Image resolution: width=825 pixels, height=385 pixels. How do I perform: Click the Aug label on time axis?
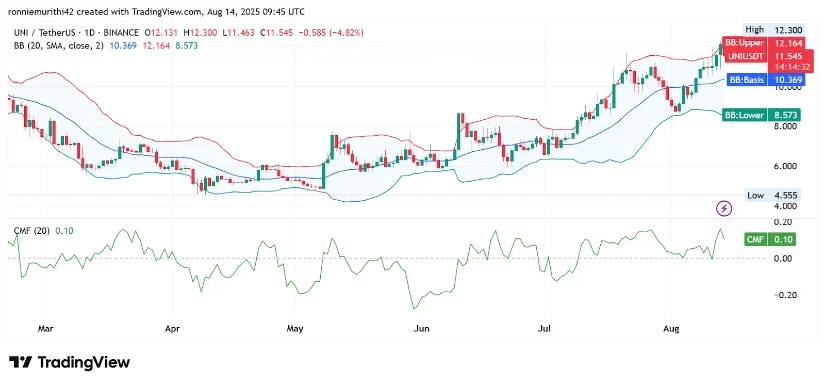coord(671,329)
